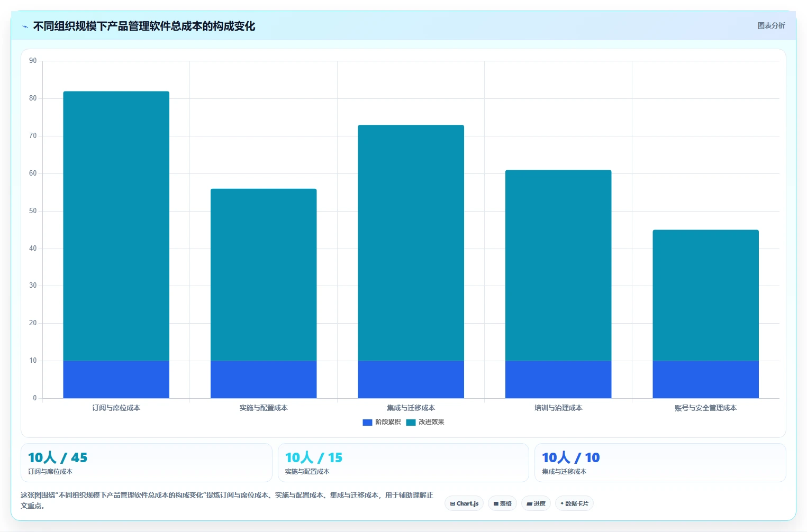Click the 订阅与席位成本 x-axis label
The image size is (807, 532).
pyautogui.click(x=116, y=408)
